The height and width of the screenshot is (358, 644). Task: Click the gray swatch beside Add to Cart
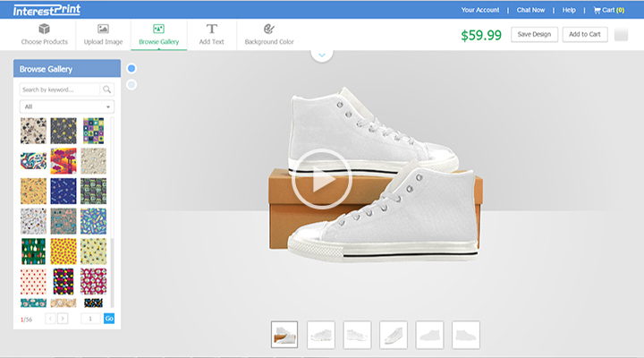pyautogui.click(x=622, y=34)
